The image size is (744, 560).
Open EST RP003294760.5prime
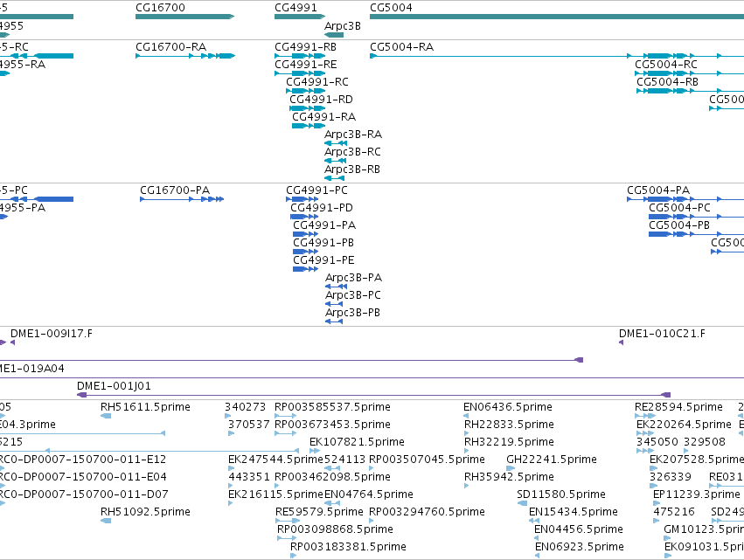[372, 521]
